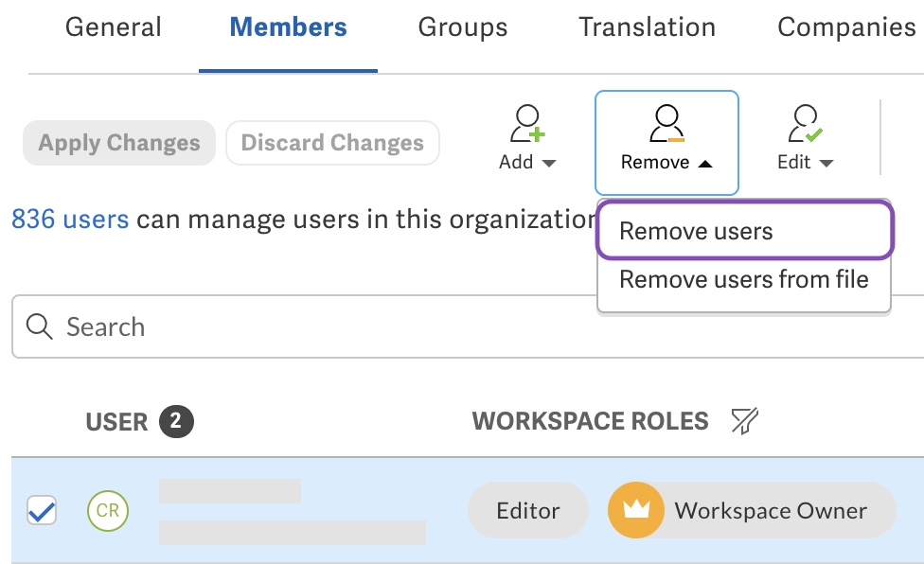Click the Workspace Owner crown icon
Screen dimensions: 924x564
(636, 510)
